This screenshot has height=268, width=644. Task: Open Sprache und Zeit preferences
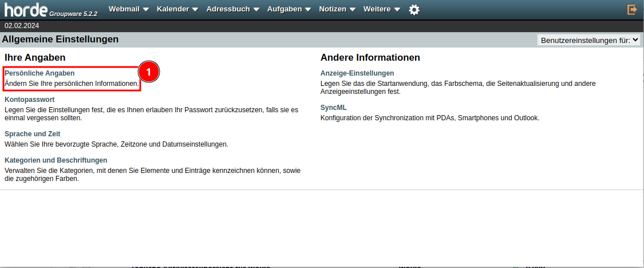point(33,134)
